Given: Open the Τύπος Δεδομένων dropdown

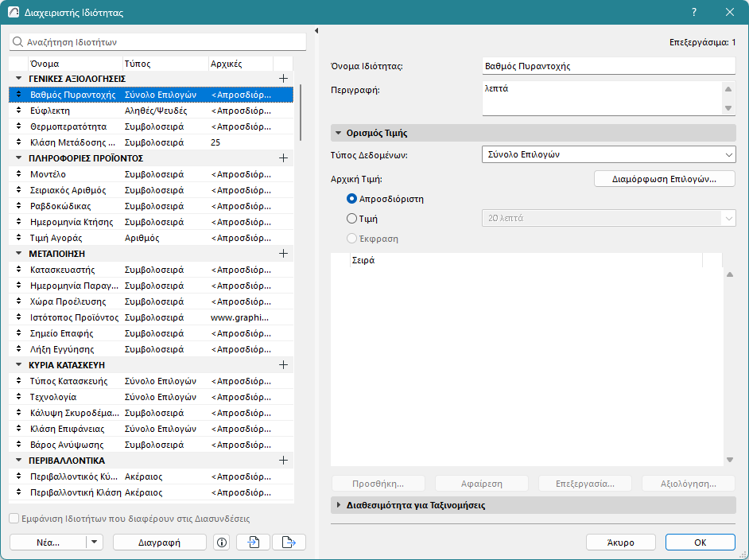Looking at the screenshot, I should click(608, 155).
